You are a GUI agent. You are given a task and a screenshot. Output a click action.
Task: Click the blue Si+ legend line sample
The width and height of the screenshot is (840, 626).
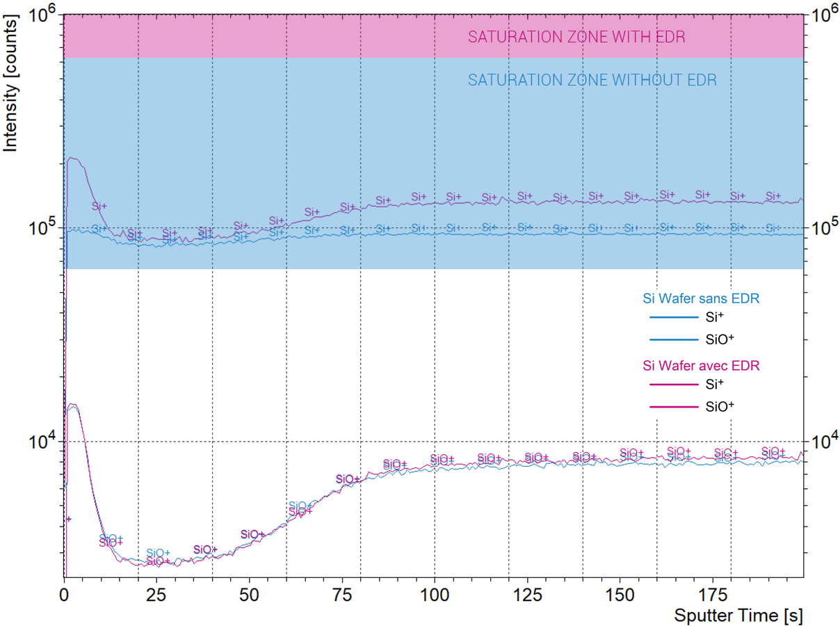coord(672,318)
